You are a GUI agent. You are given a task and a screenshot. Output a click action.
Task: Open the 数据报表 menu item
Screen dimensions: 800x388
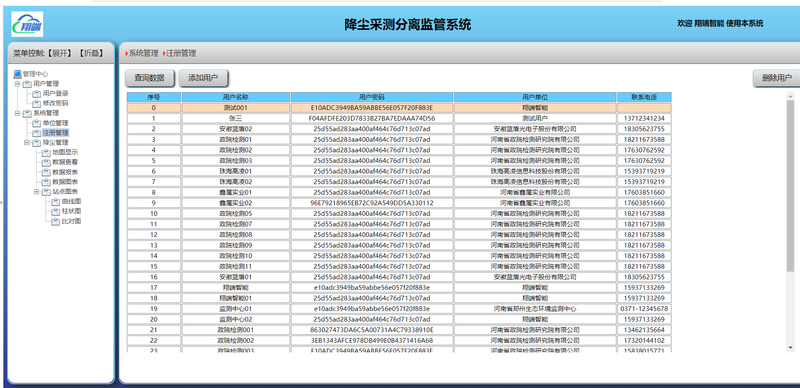coord(65,172)
